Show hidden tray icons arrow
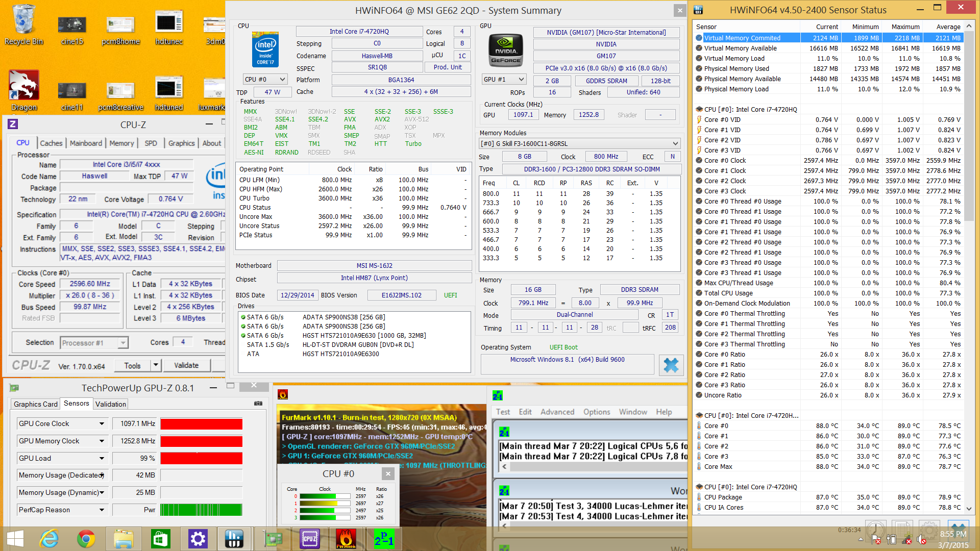 pos(861,539)
